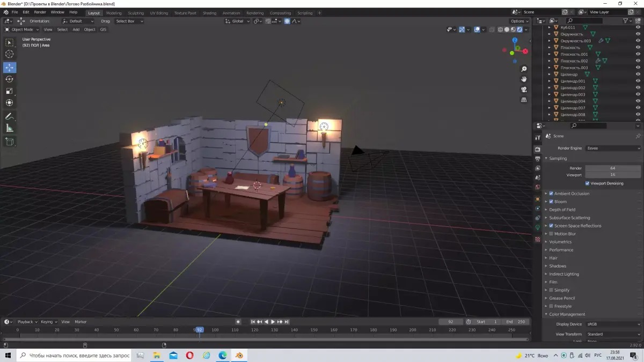
Task: Activate the Rotate tool
Action: [x=9, y=79]
